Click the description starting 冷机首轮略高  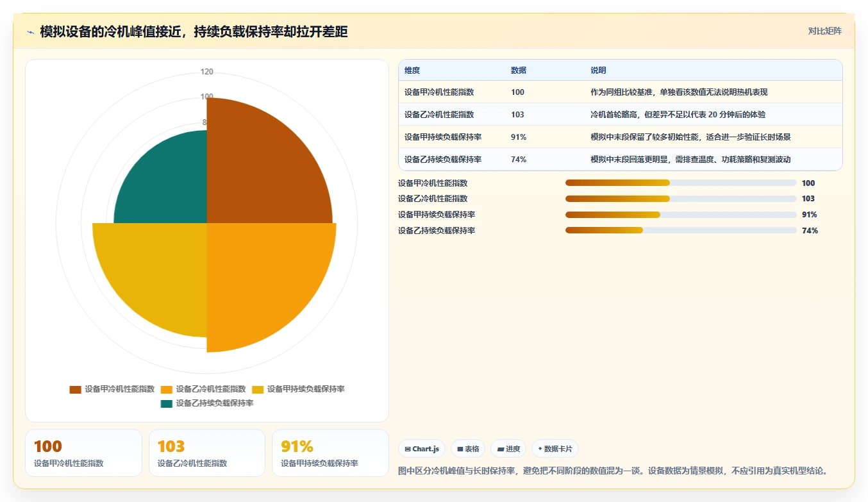pyautogui.click(x=678, y=115)
